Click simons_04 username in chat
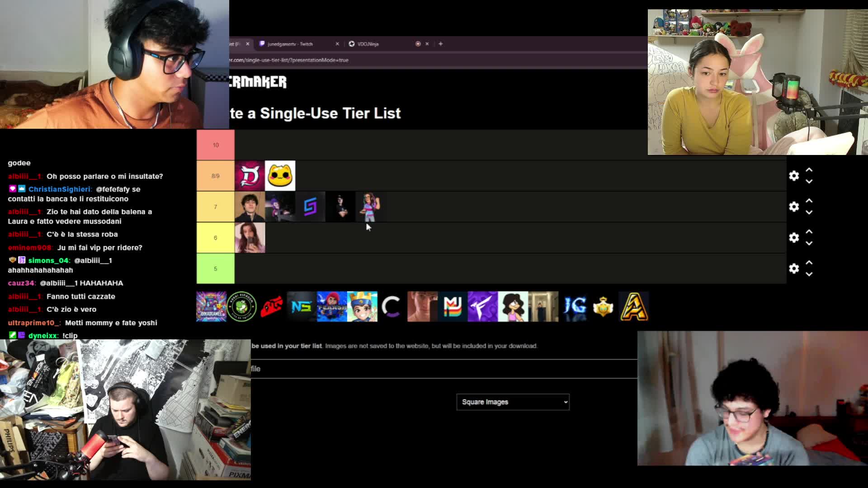The image size is (868, 488). [x=48, y=260]
